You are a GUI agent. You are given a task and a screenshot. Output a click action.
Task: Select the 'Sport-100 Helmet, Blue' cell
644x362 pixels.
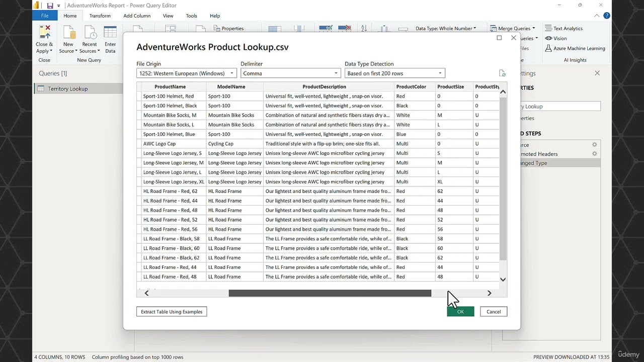[174, 134]
